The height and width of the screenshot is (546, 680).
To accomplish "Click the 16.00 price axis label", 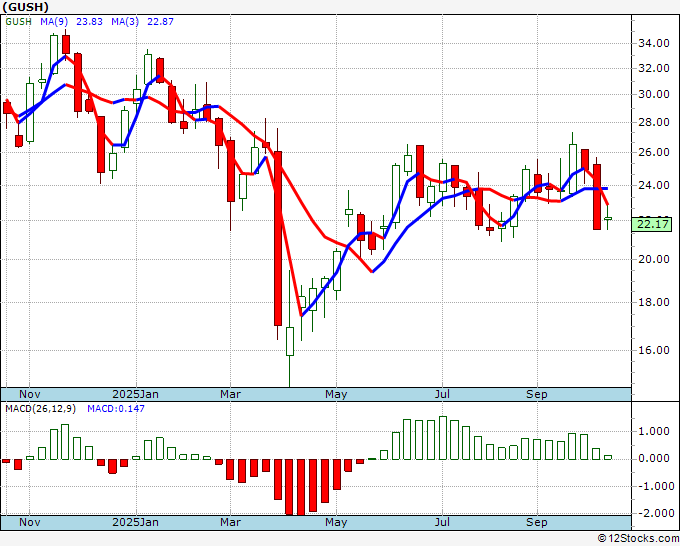I will [654, 350].
